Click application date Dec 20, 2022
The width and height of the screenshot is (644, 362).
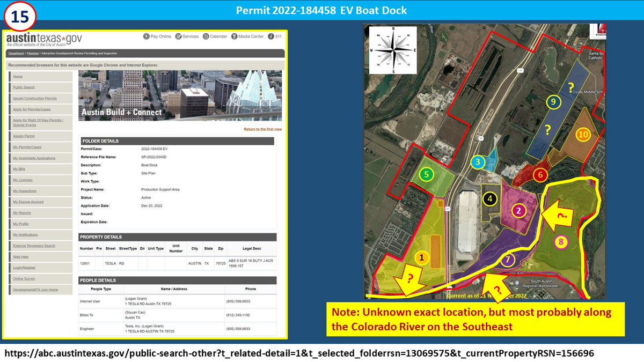pos(152,205)
